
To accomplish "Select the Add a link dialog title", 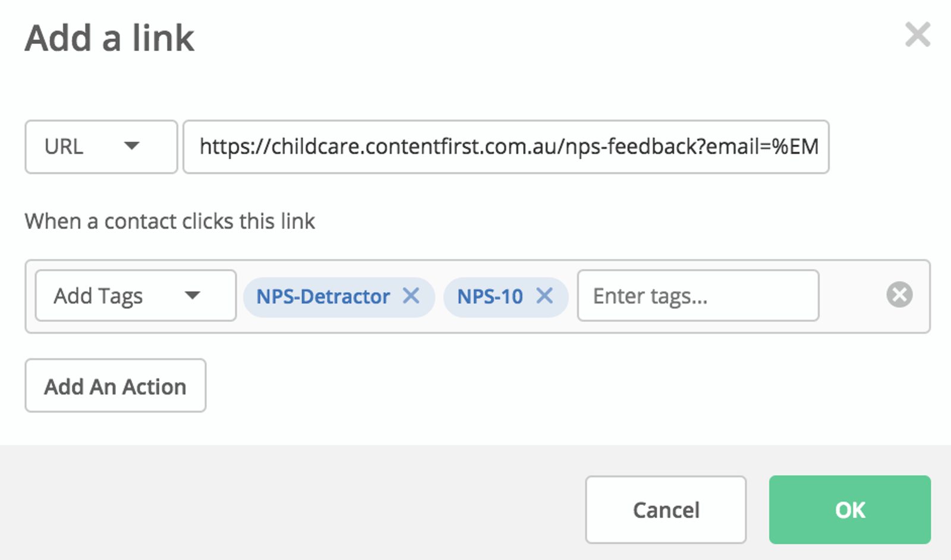I will pos(109,39).
